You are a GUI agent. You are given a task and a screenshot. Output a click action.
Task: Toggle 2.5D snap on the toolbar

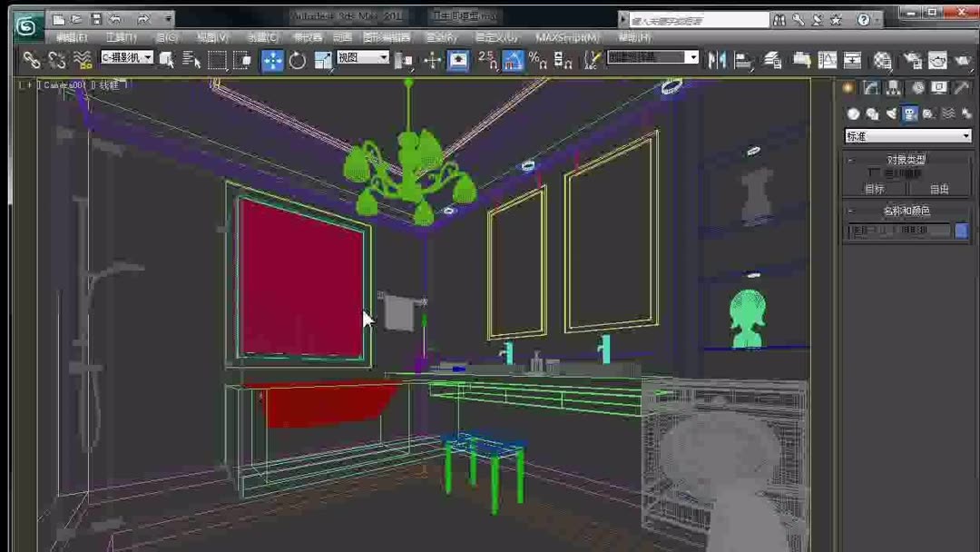point(485,60)
